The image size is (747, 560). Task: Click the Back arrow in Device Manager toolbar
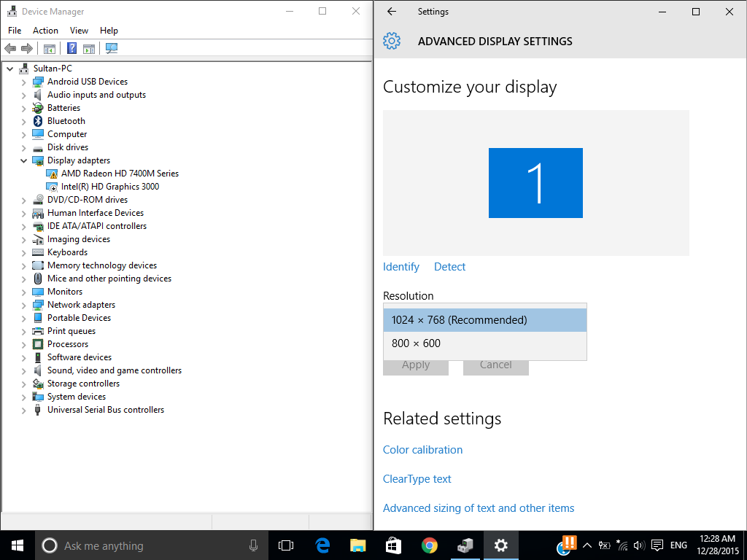pos(10,48)
